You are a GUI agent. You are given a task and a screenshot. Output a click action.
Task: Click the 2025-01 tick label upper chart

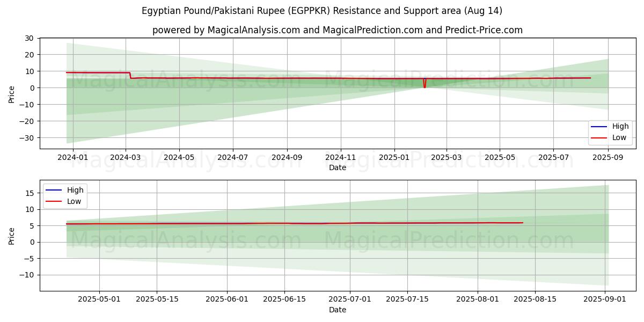coord(394,157)
